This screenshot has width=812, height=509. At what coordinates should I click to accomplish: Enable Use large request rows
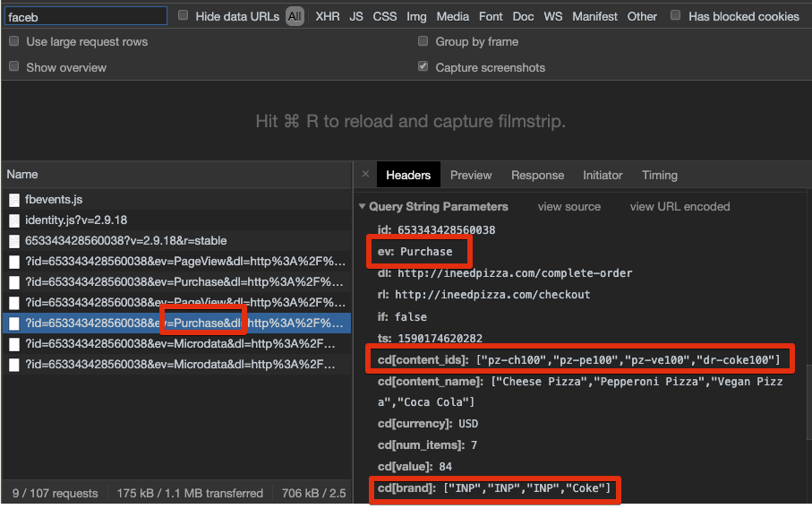[x=14, y=42]
